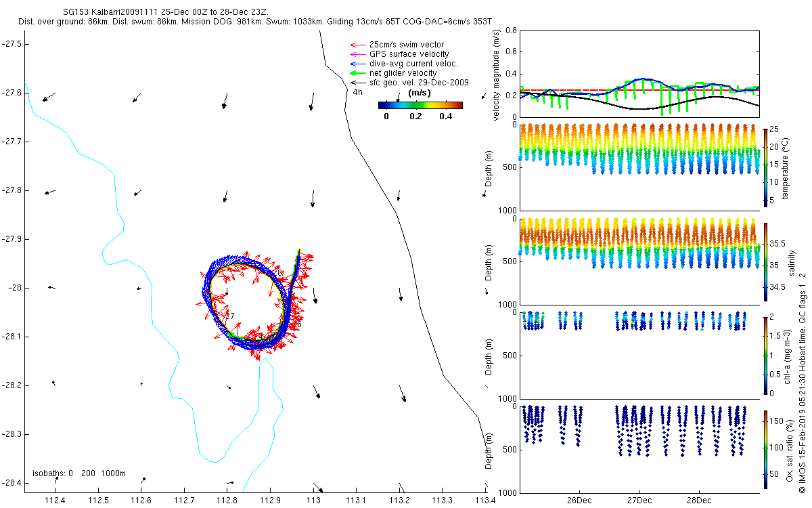The height and width of the screenshot is (508, 812).
Task: Click the chl-a colorbar
Action: tap(765, 355)
